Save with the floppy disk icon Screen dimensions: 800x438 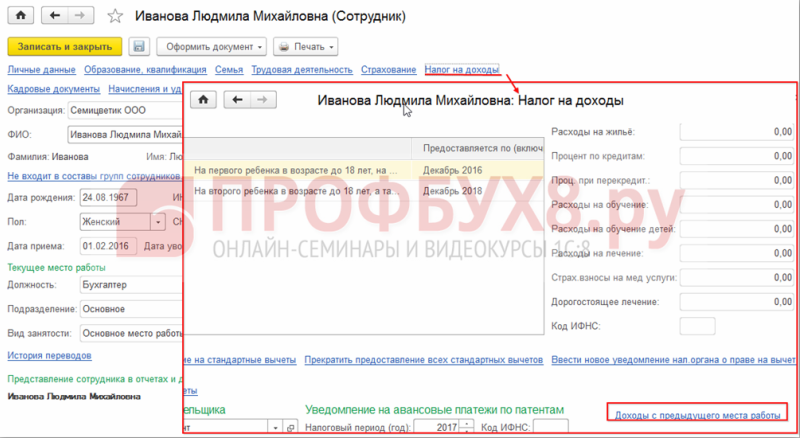click(x=139, y=46)
